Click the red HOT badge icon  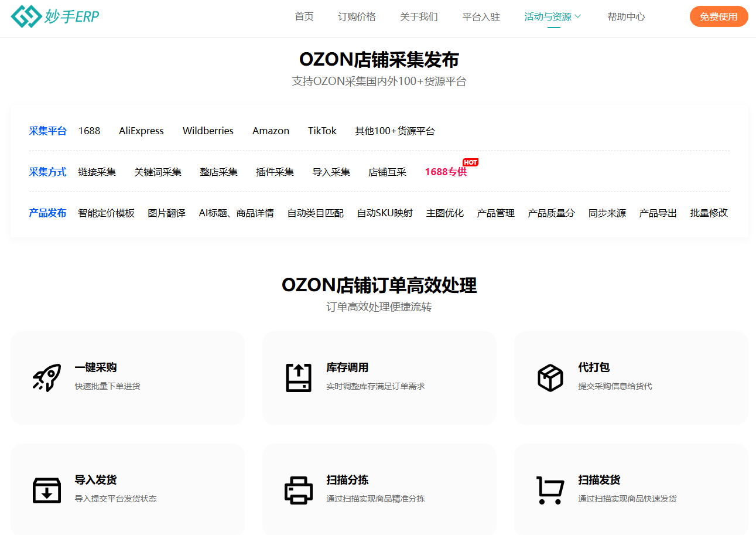pos(470,162)
